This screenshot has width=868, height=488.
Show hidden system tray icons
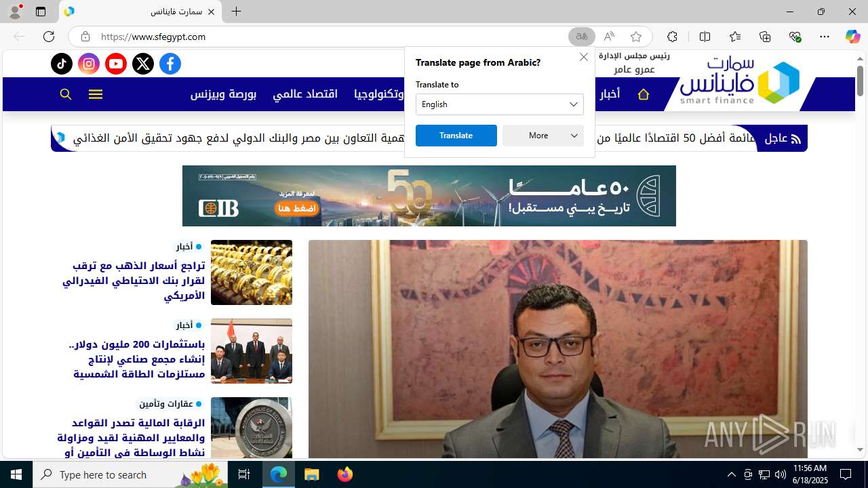(731, 474)
